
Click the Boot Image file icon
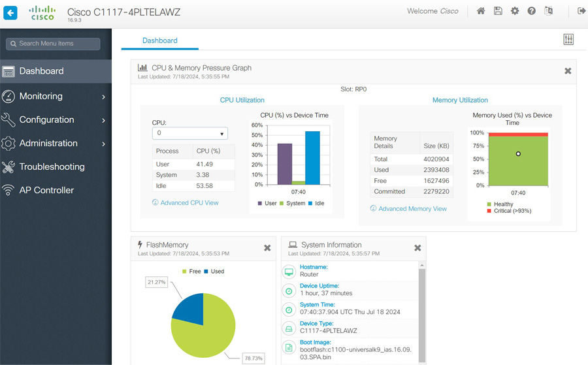click(289, 348)
